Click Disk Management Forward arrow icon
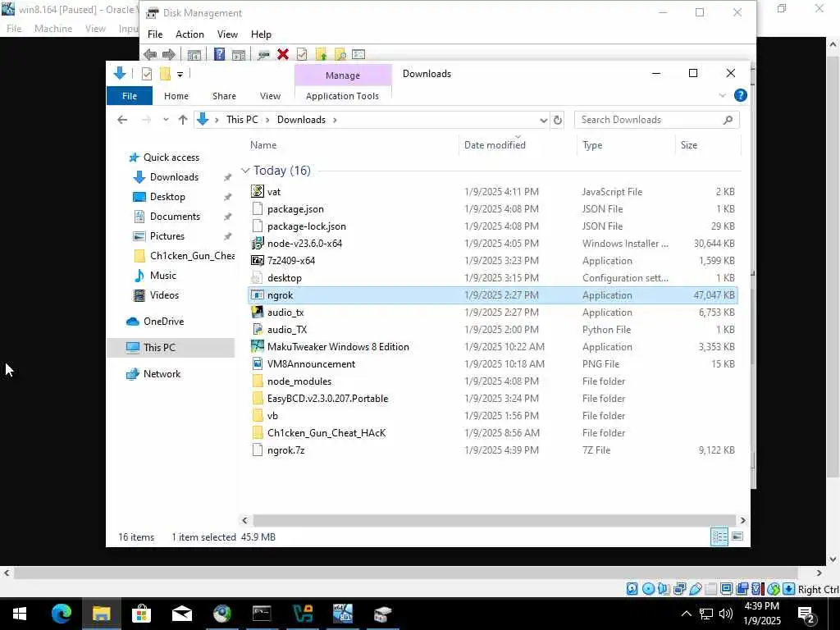This screenshot has width=840, height=630. coord(169,54)
